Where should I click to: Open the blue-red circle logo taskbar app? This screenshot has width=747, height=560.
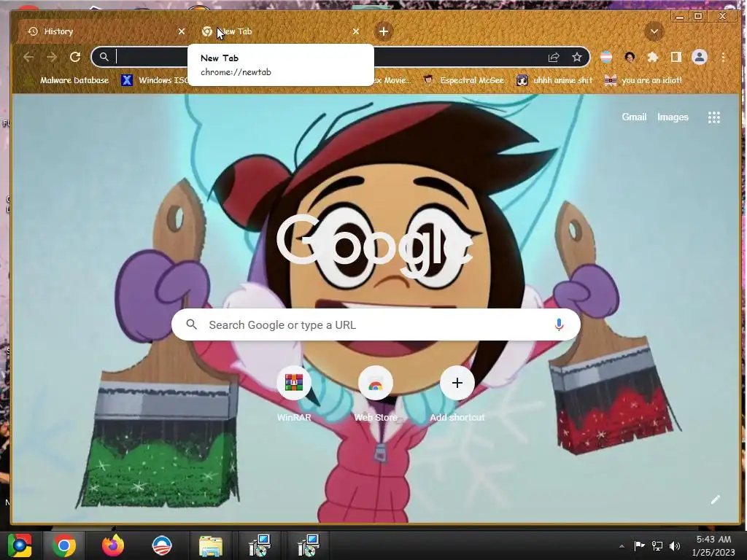click(x=161, y=545)
